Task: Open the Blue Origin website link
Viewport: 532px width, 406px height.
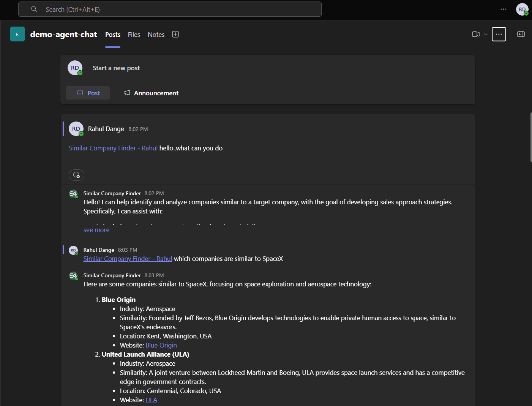Action: [161, 345]
